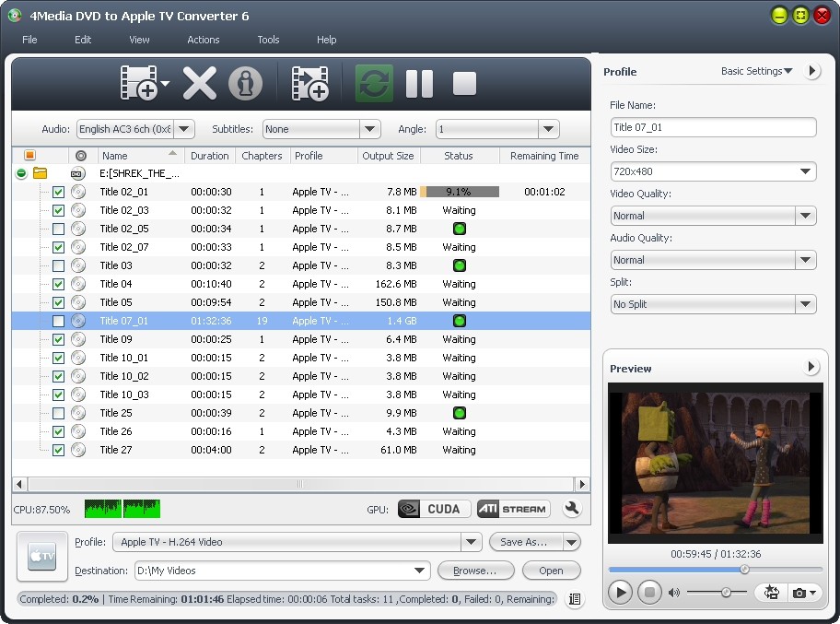Click the disc icon of Title 04
The width and height of the screenshot is (840, 624).
(78, 284)
